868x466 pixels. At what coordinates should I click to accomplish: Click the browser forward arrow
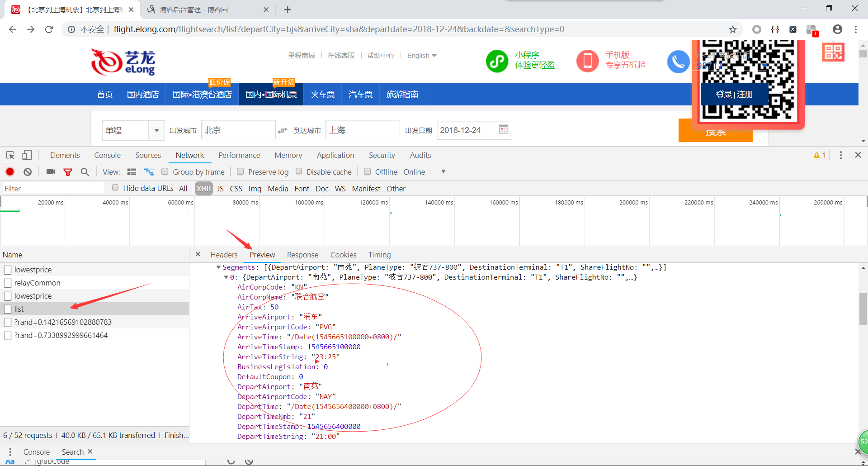tap(31, 29)
